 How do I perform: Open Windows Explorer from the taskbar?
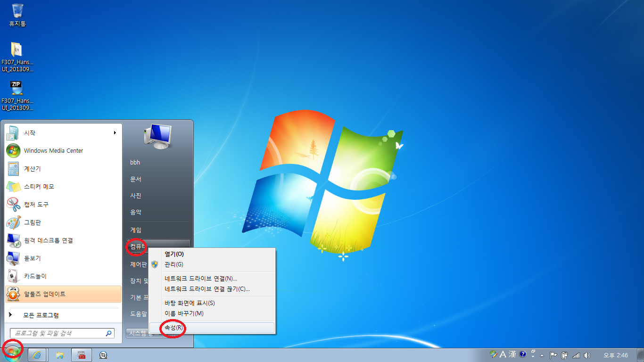(x=60, y=355)
